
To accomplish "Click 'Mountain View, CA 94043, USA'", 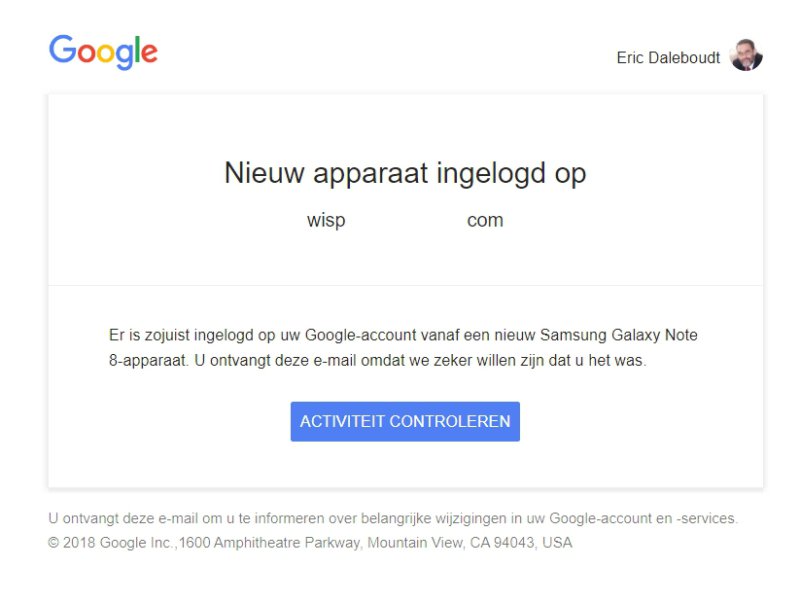I will 470,543.
